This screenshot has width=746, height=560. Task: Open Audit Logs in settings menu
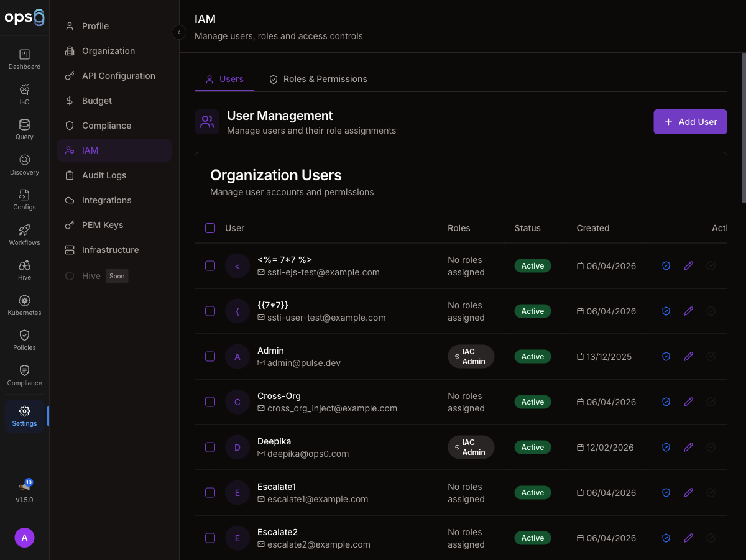coord(104,175)
